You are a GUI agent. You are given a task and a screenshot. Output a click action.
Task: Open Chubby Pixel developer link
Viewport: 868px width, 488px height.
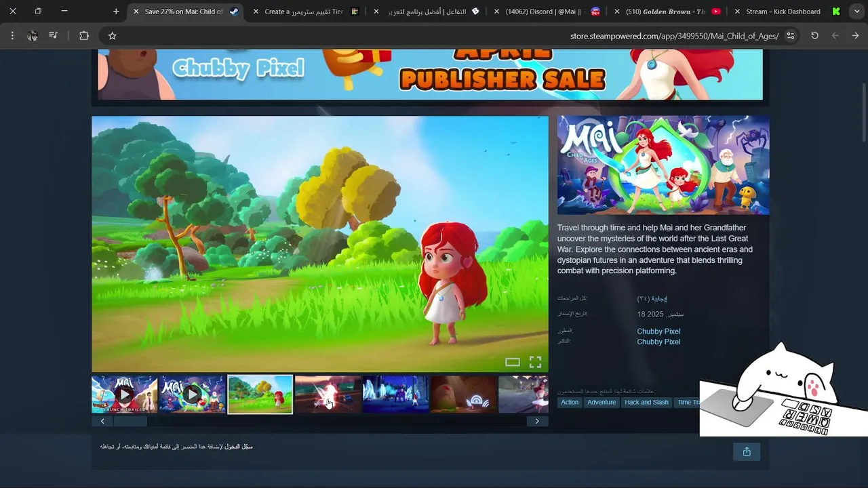pos(658,331)
